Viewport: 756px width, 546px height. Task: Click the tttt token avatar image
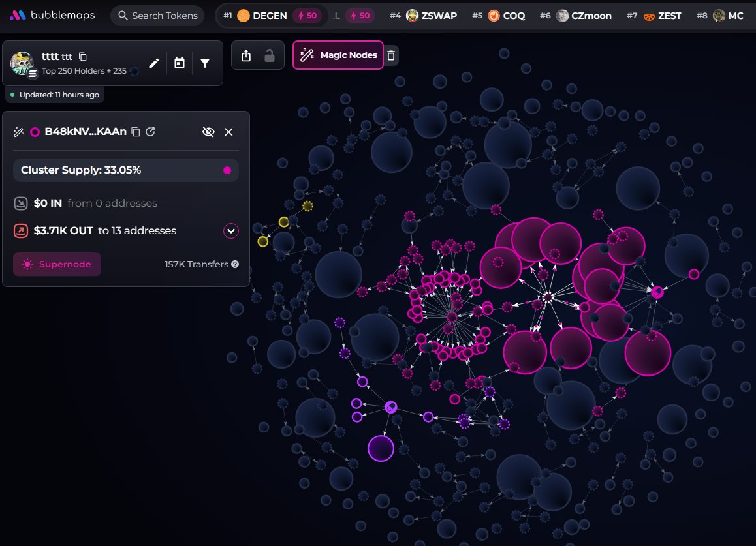pos(22,63)
